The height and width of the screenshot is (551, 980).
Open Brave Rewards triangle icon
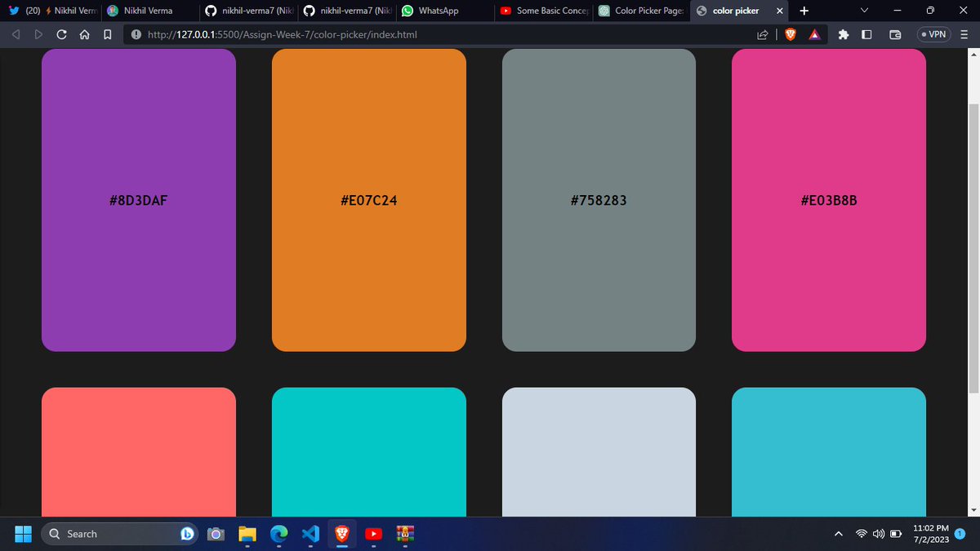814,35
